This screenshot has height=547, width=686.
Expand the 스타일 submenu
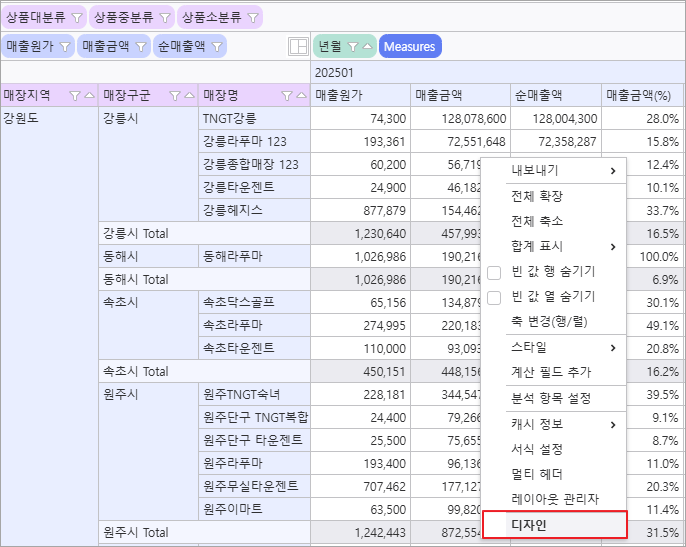pos(612,348)
